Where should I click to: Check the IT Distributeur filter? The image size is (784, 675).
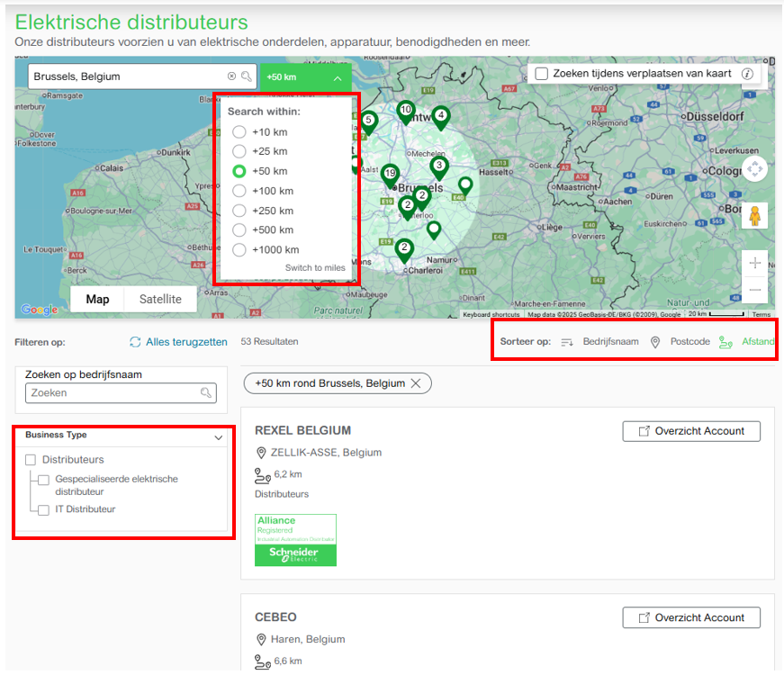(x=43, y=510)
